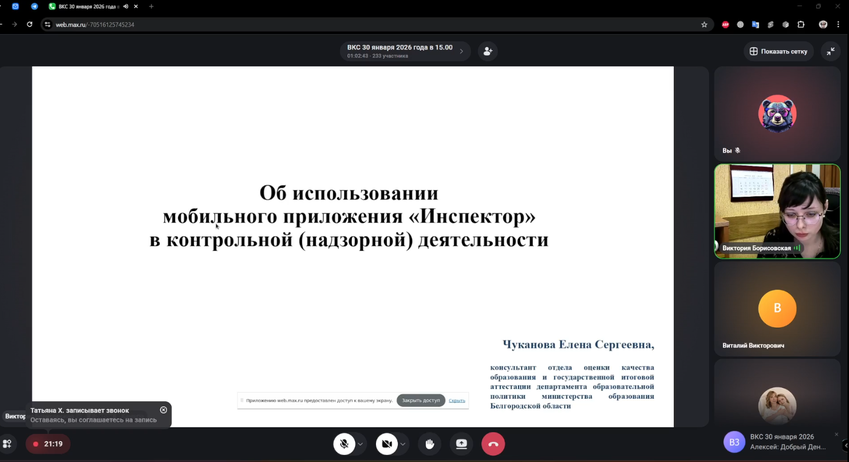The image size is (849, 462).
Task: Open a new browser tab
Action: [x=151, y=6]
